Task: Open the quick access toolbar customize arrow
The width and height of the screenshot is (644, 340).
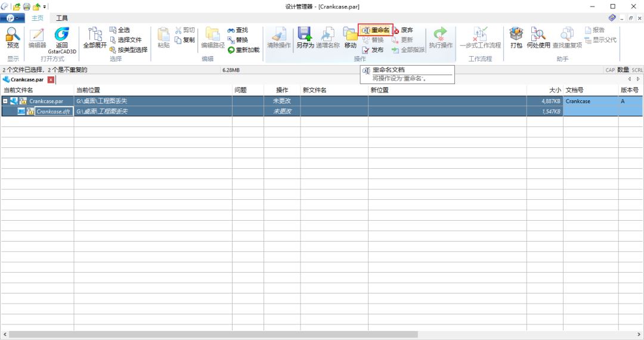Action: click(x=45, y=7)
